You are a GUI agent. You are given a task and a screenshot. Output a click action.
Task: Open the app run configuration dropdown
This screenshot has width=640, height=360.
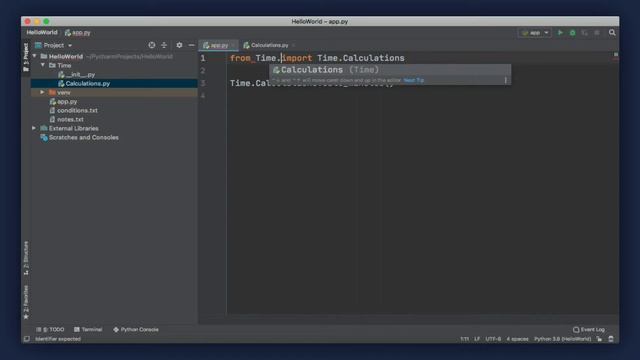click(535, 33)
